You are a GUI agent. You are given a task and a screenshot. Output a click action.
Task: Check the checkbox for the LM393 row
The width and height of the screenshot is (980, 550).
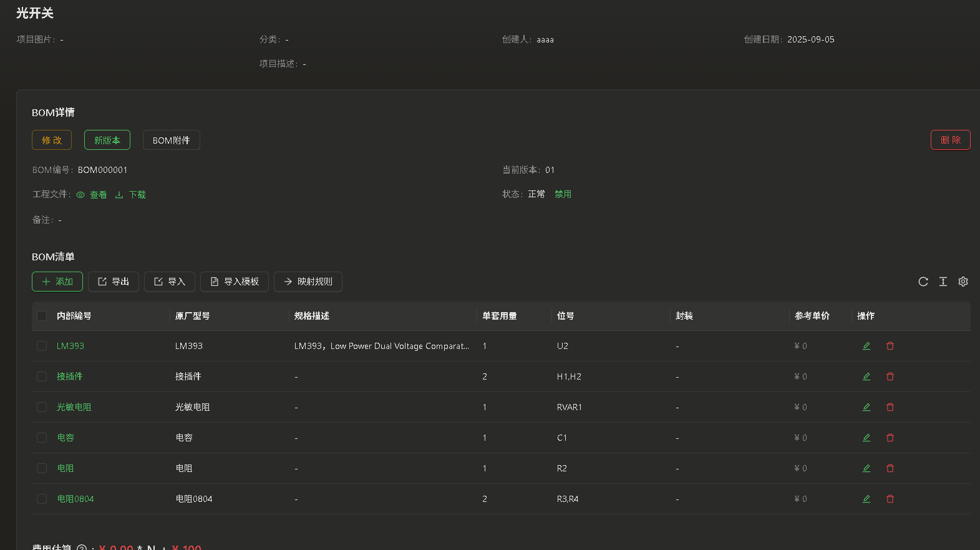pos(42,346)
